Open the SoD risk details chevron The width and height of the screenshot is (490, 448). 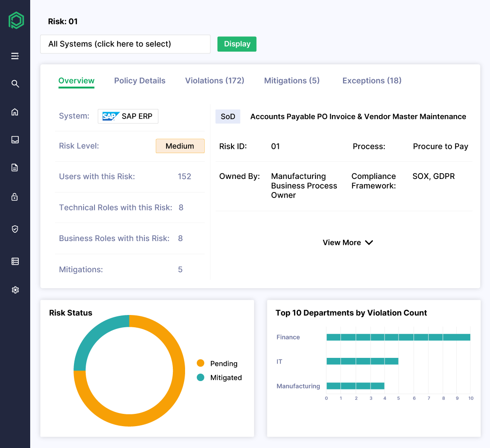(369, 242)
